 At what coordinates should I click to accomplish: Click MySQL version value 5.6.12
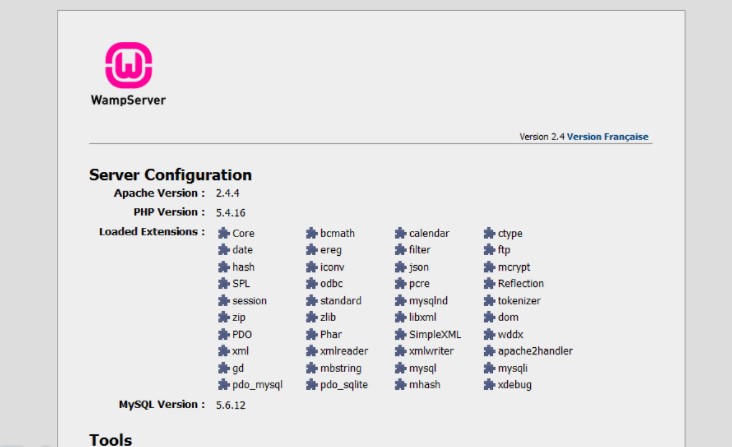(231, 405)
